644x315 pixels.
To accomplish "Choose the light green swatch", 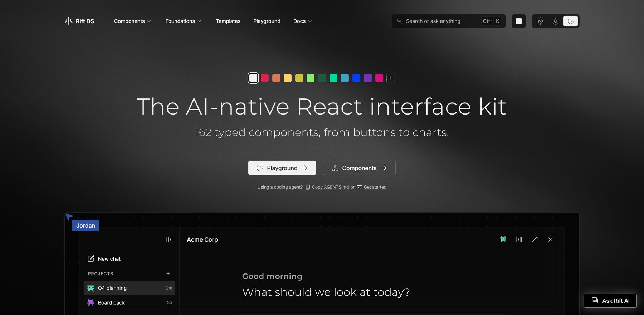I will pos(311,78).
